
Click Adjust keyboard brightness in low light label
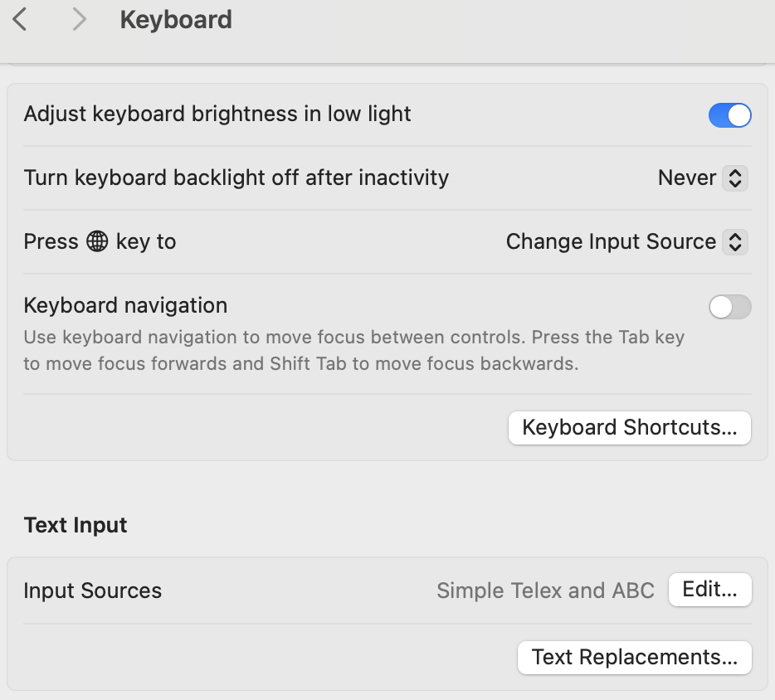[217, 114]
